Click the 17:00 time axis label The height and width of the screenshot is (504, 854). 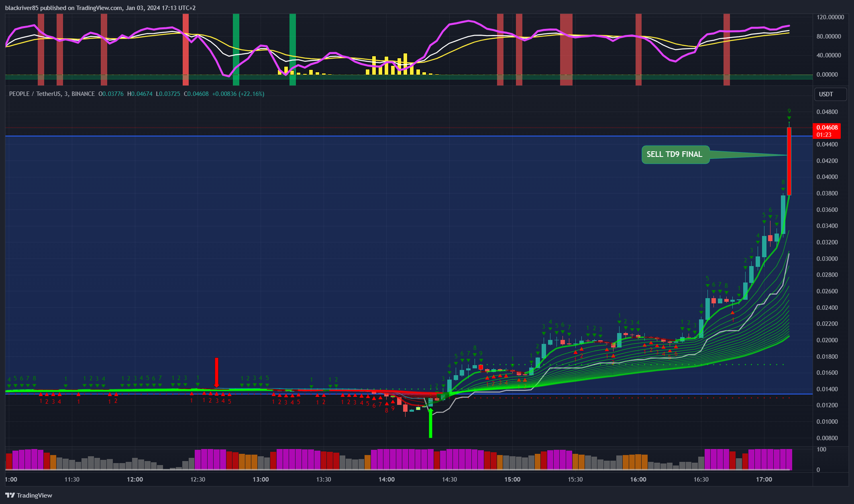point(764,480)
